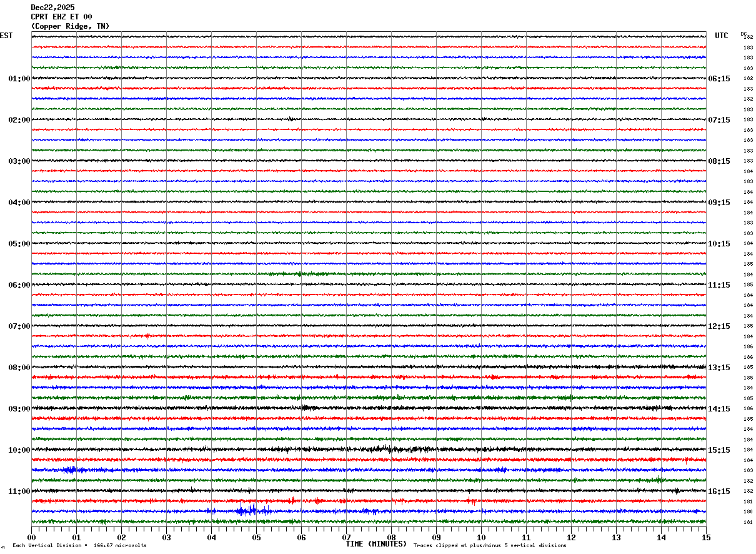
Task: Click the (Copper Ridge, TN) location text
Action: pos(70,26)
